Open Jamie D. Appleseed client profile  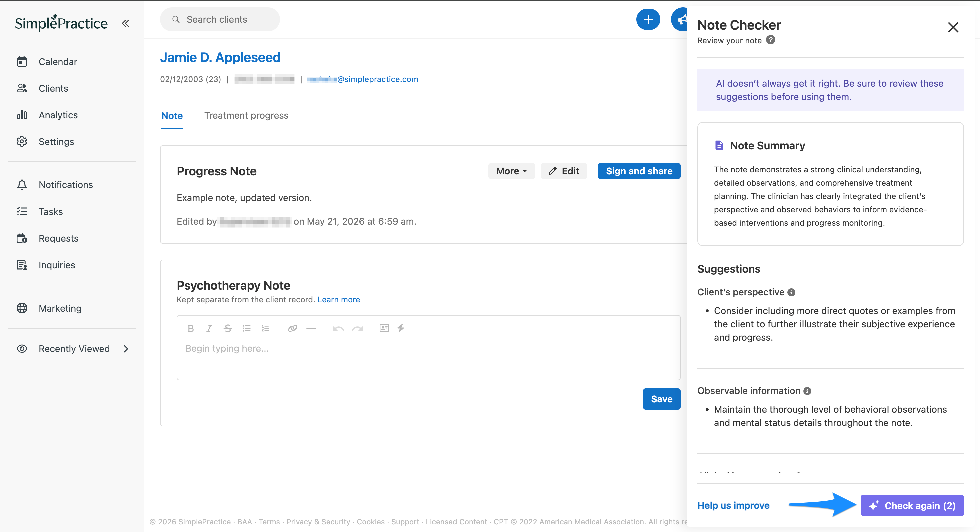click(220, 57)
